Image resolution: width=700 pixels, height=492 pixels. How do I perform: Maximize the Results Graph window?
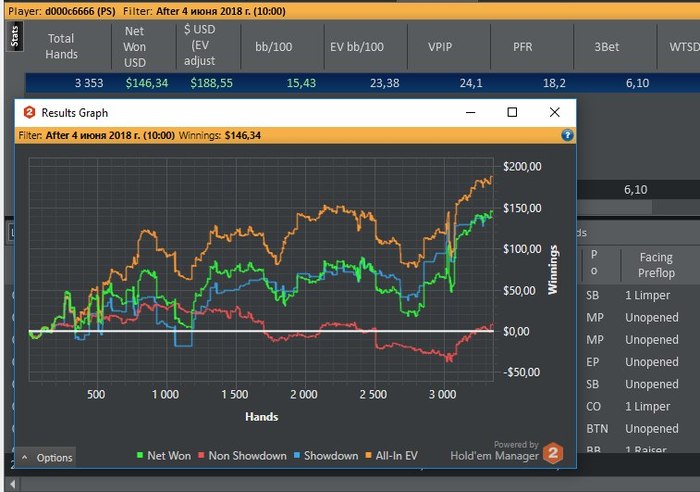512,112
